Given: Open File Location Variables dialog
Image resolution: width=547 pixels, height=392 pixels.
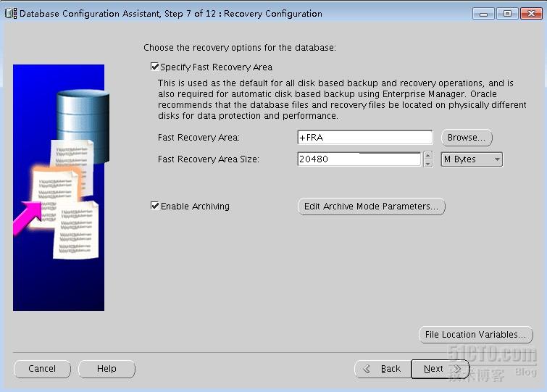Looking at the screenshot, I should (475, 335).
